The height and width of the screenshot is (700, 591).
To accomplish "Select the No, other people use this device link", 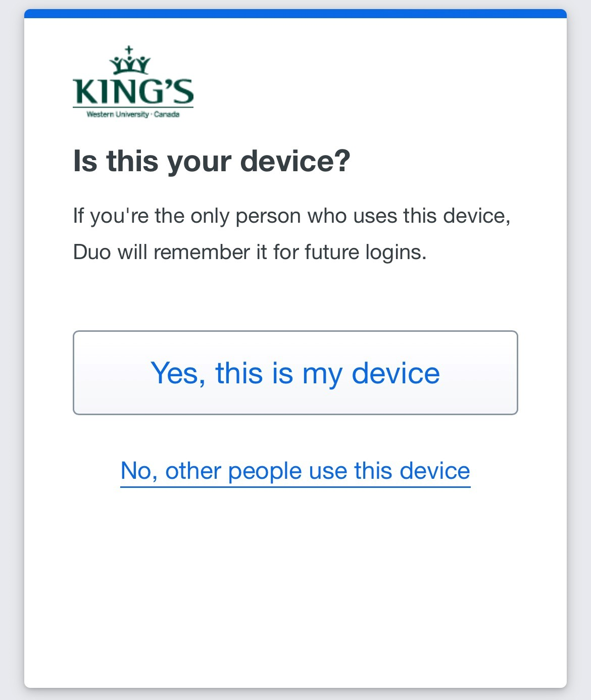I will coord(295,471).
